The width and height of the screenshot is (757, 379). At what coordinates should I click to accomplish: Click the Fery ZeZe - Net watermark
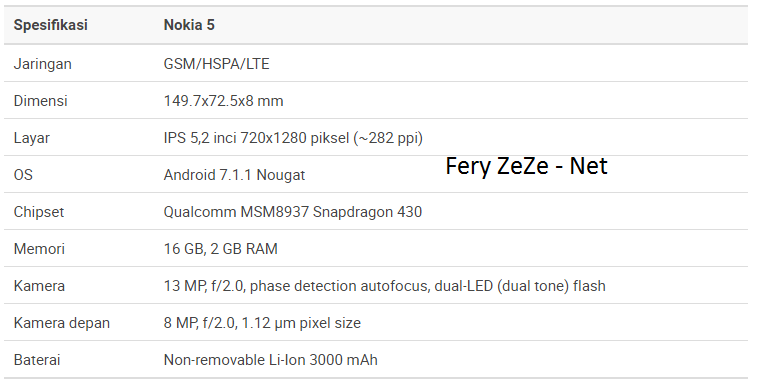tap(526, 167)
